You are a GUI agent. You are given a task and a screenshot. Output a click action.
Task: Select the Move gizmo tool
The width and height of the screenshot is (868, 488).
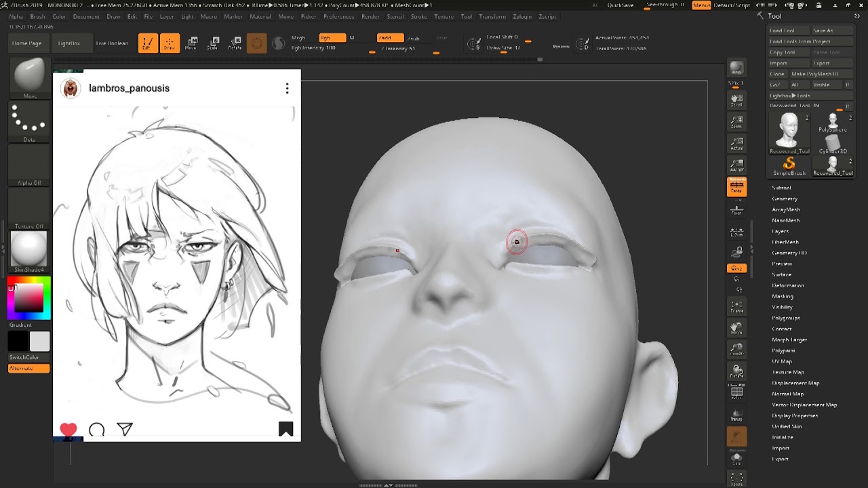191,43
